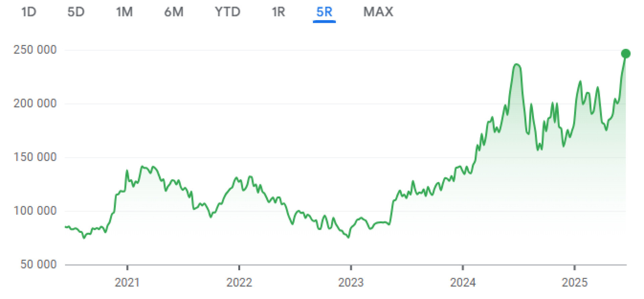Select the 1D time range tab
This screenshot has height=299, width=644.
(29, 12)
